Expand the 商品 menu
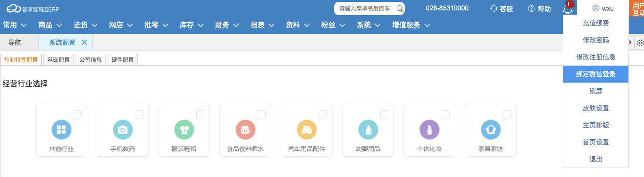This screenshot has height=177, width=644. pos(50,25)
